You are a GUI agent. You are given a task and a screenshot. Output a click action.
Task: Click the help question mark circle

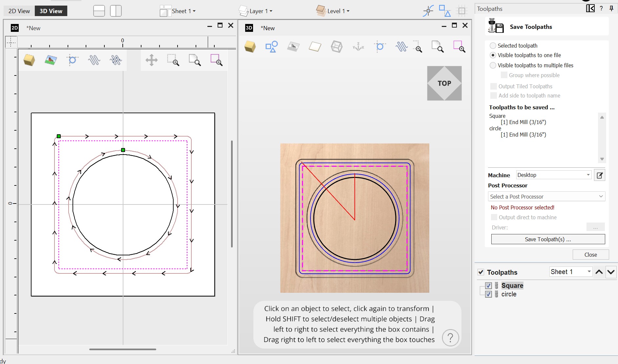pyautogui.click(x=450, y=337)
